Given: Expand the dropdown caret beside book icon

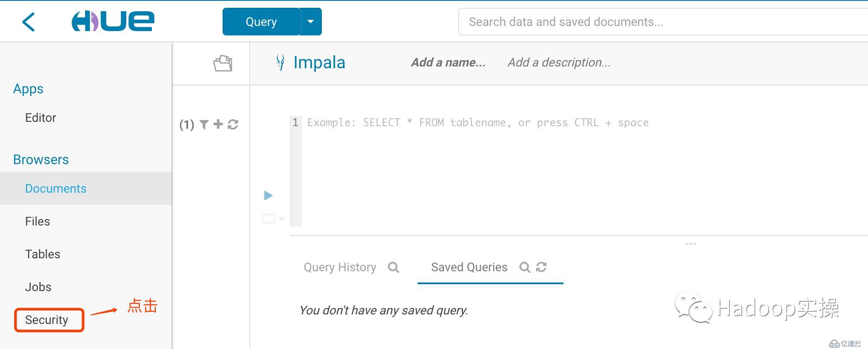Looking at the screenshot, I should tap(282, 219).
